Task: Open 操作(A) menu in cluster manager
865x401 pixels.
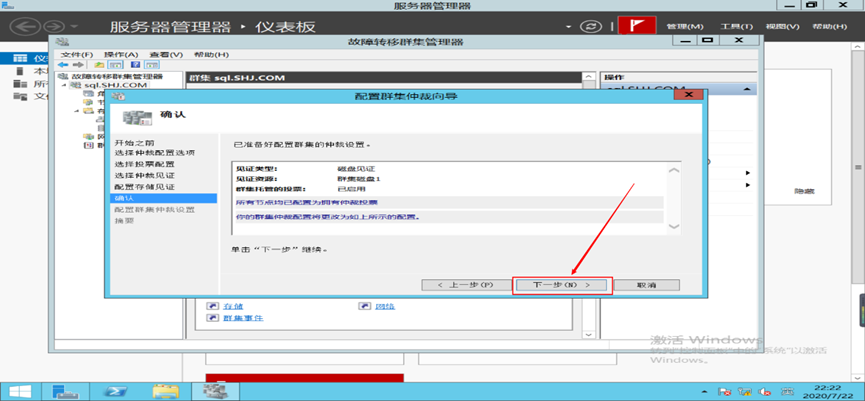Action: 121,55
